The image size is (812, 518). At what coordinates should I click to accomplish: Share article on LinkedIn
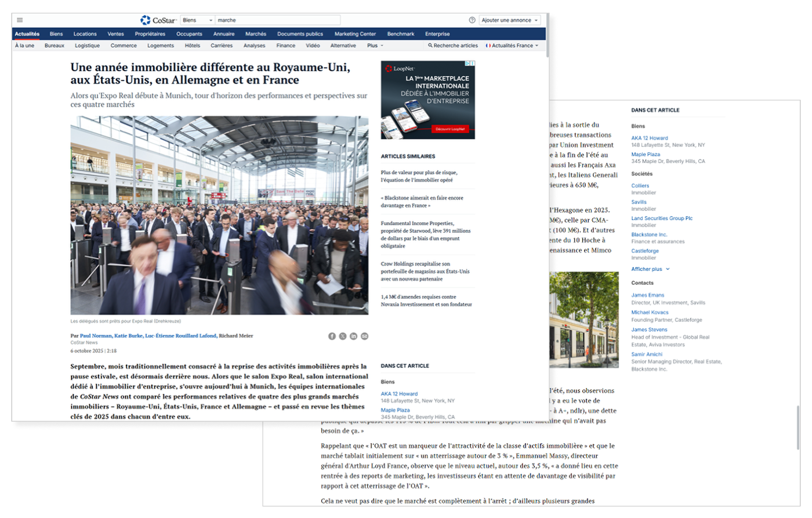(353, 336)
